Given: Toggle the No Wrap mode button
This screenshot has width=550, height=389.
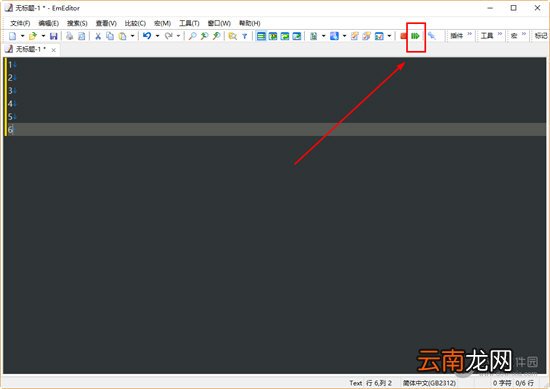Looking at the screenshot, I should coord(261,36).
